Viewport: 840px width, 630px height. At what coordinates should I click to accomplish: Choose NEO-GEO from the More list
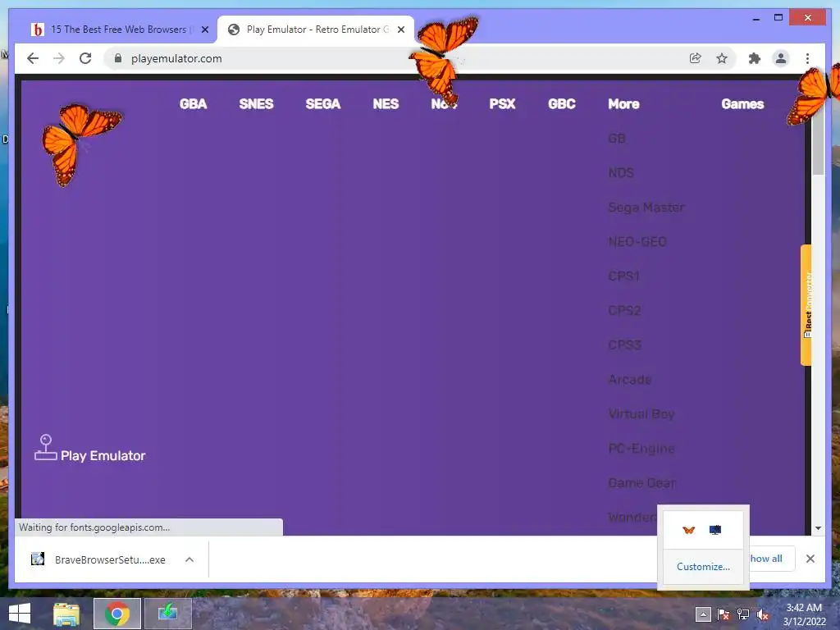637,242
